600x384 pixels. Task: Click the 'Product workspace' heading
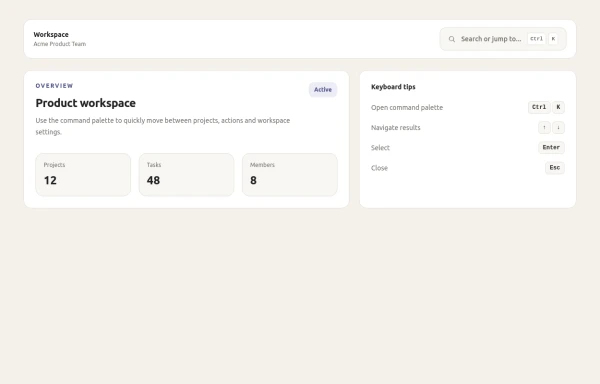click(86, 103)
